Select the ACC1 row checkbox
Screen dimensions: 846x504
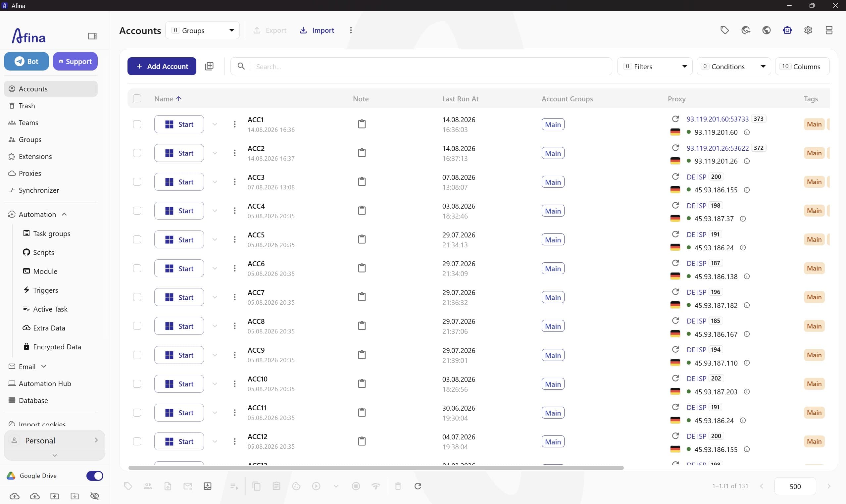(x=137, y=124)
